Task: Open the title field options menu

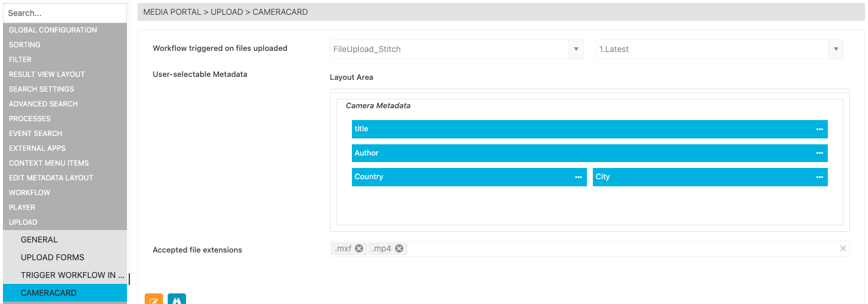Action: click(819, 129)
